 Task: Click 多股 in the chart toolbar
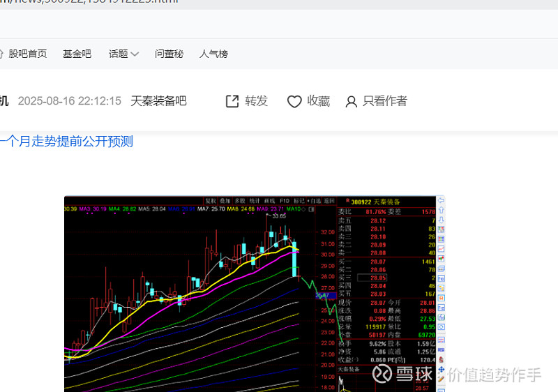(x=240, y=201)
